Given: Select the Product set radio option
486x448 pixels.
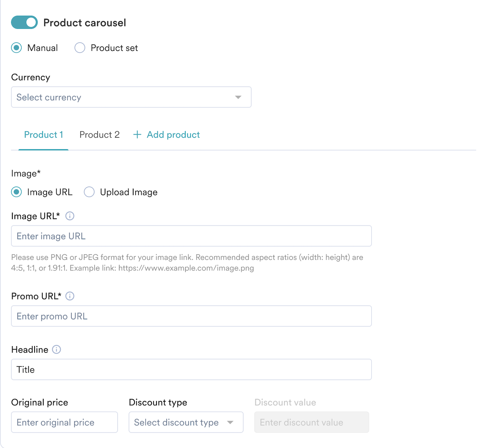Looking at the screenshot, I should [x=80, y=48].
